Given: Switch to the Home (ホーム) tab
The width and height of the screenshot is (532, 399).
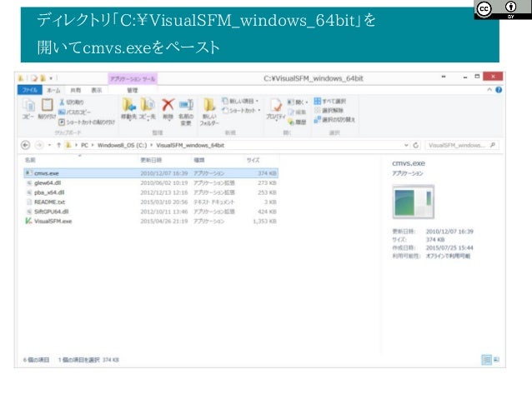Looking at the screenshot, I should pyautogui.click(x=53, y=90).
